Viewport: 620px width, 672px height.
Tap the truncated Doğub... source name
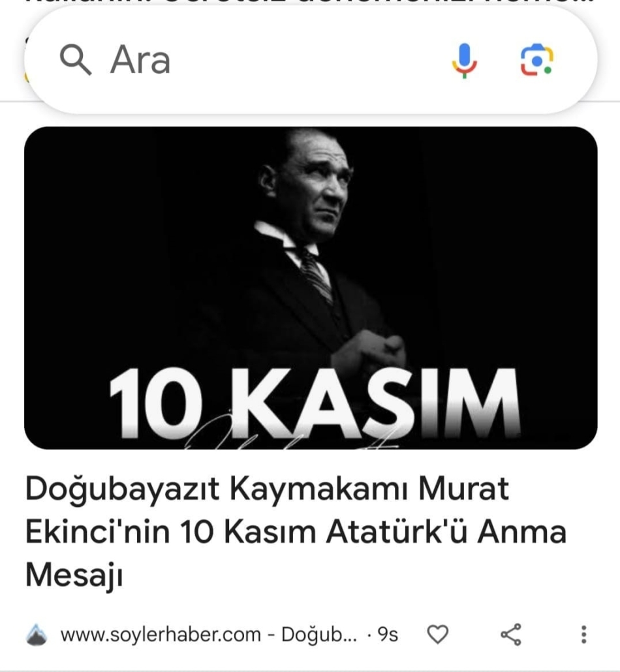319,635
